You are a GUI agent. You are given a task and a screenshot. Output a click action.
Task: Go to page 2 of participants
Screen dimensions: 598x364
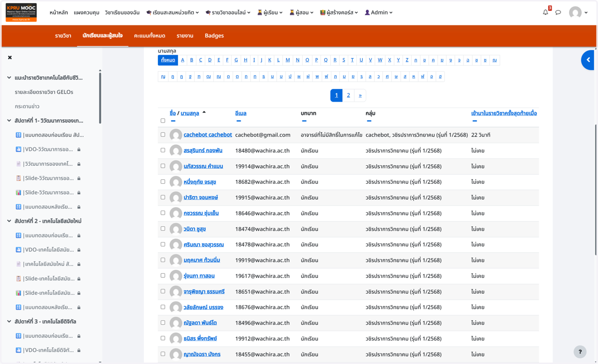348,95
